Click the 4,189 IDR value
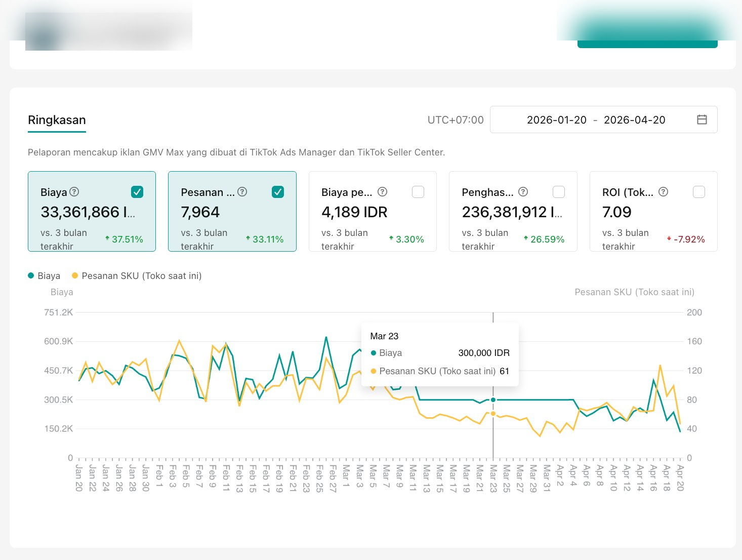The image size is (742, 560). (x=354, y=212)
